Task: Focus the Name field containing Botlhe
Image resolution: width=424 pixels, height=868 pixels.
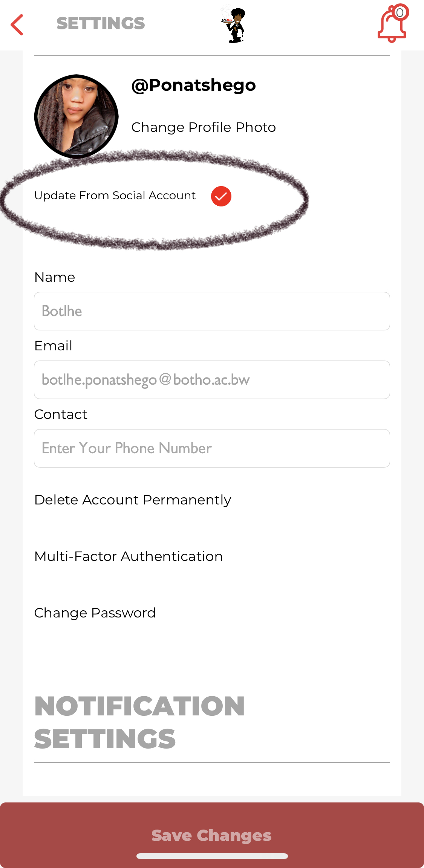Action: pos(212,311)
